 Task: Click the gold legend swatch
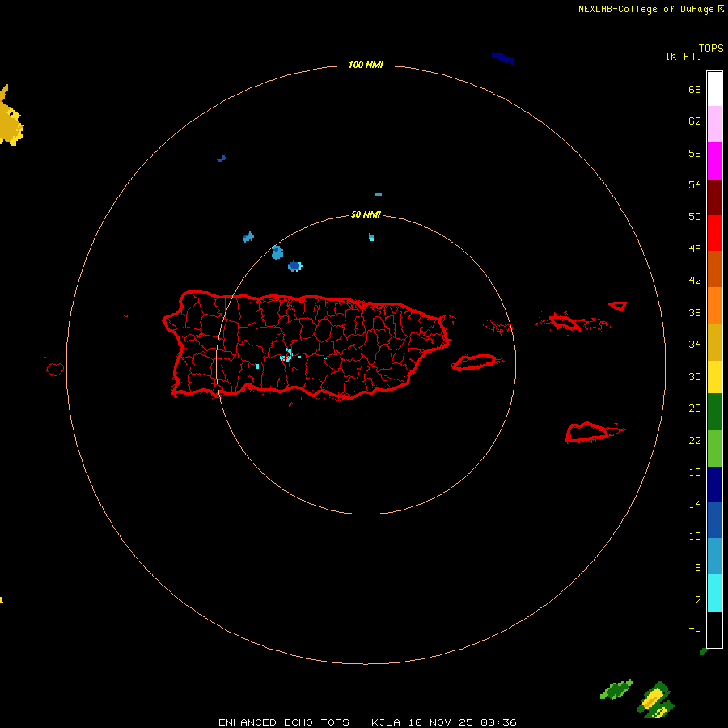[714, 342]
